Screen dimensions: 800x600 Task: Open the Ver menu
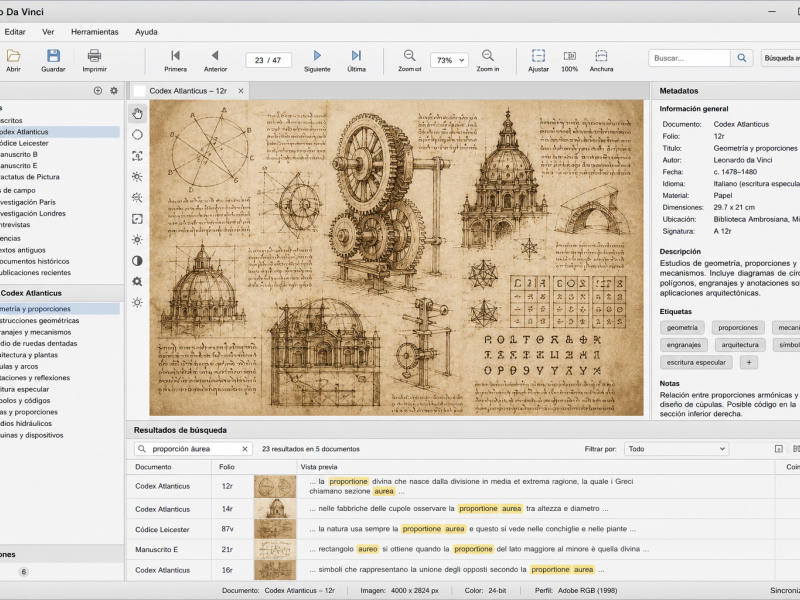click(48, 32)
